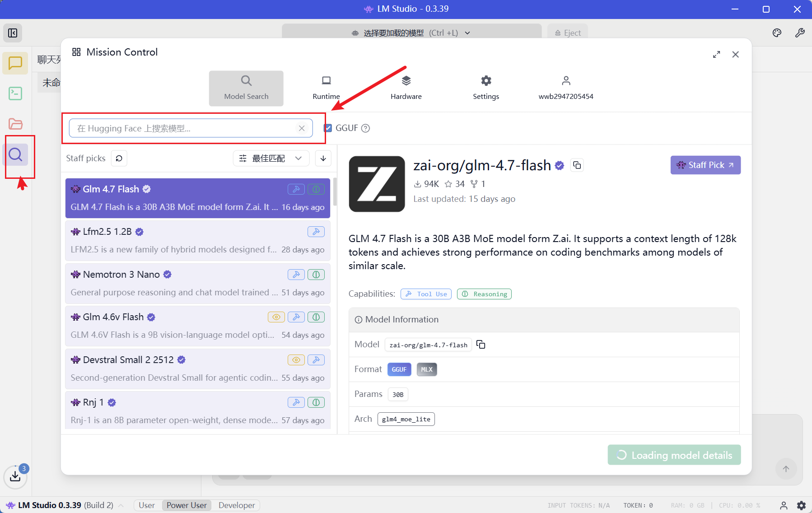Image resolution: width=812 pixels, height=513 pixels.
Task: Click the download count 94K stat
Action: point(426,184)
